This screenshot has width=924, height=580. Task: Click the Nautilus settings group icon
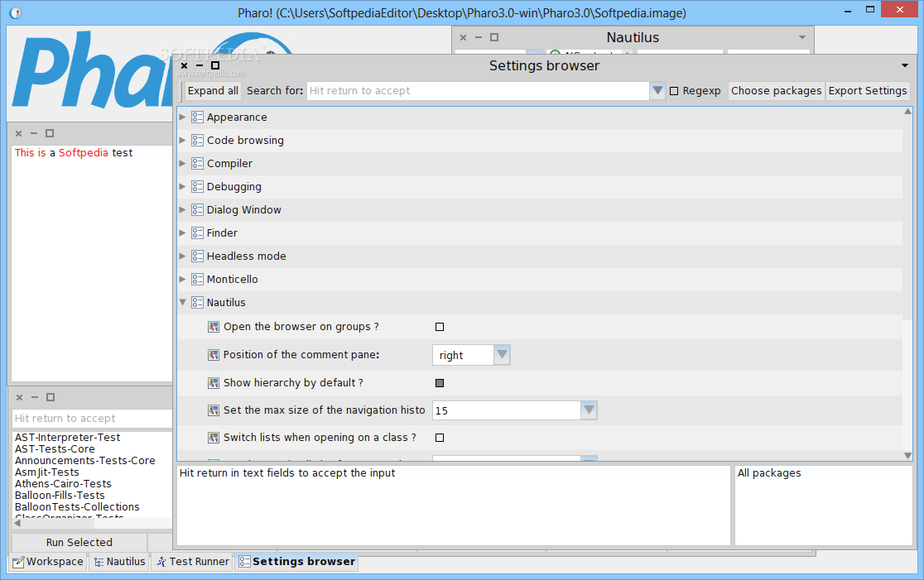pyautogui.click(x=197, y=302)
